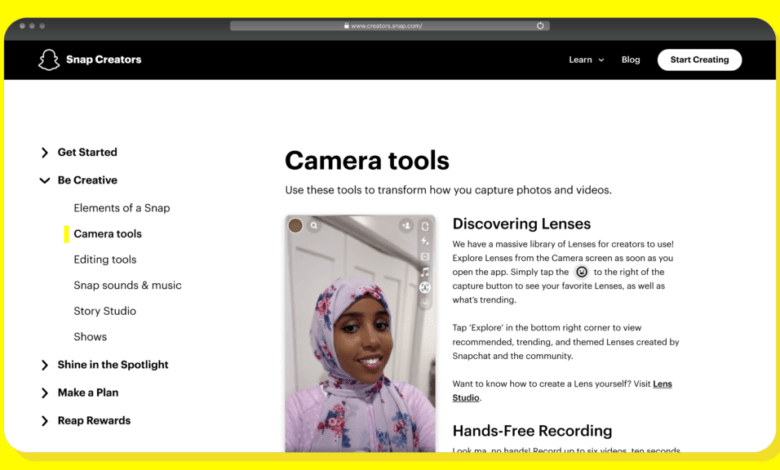Tap the music note icon

tap(425, 272)
